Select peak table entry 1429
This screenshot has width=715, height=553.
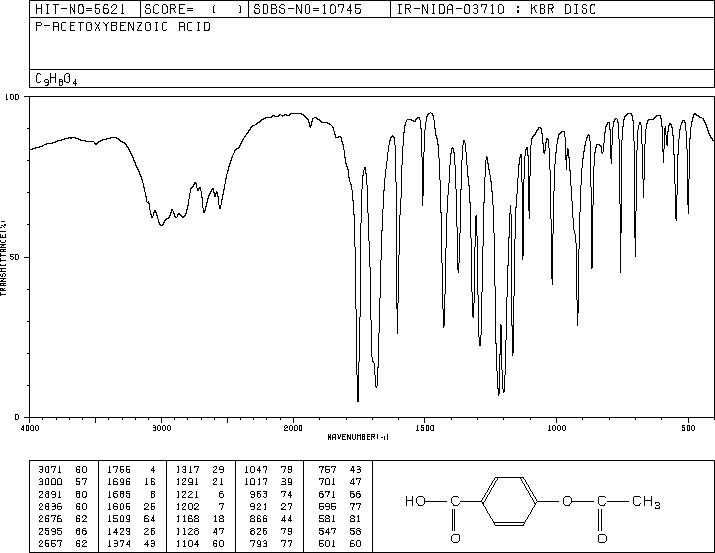[119, 532]
